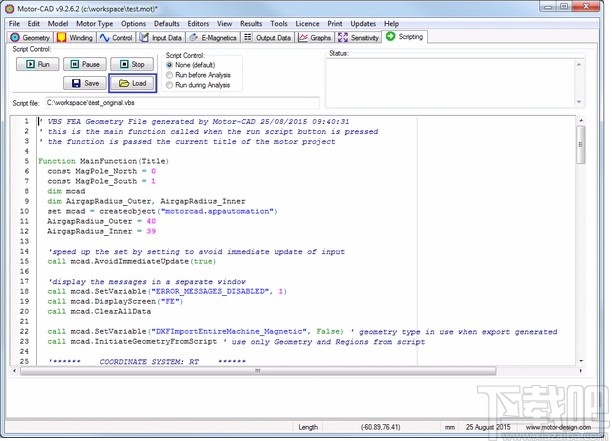Click line 12 'AirgapRadius_Inner = 39'
Image resolution: width=612 pixels, height=441 pixels.
click(x=101, y=231)
